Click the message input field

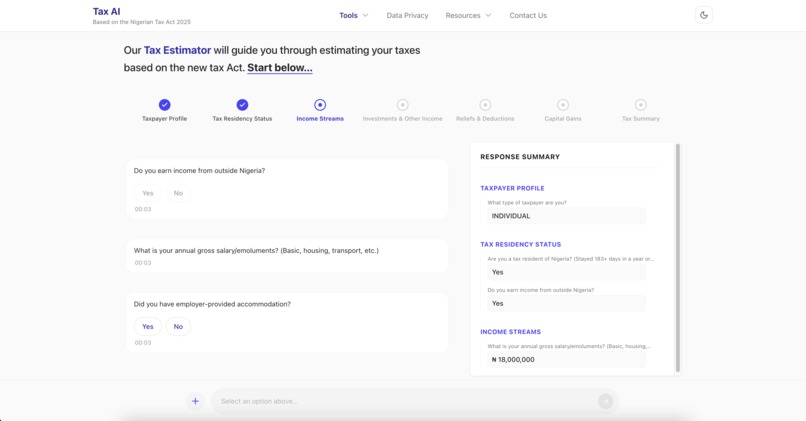point(406,401)
